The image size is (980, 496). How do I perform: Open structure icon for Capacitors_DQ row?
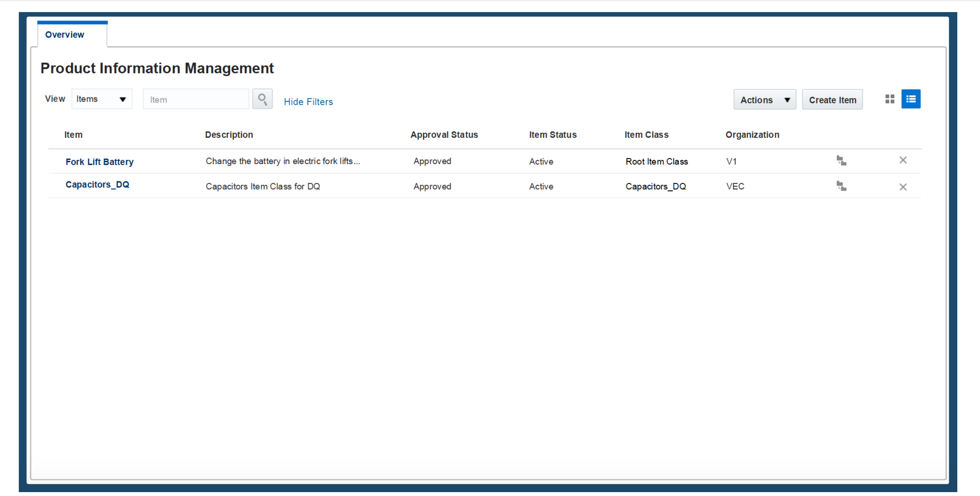tap(841, 186)
